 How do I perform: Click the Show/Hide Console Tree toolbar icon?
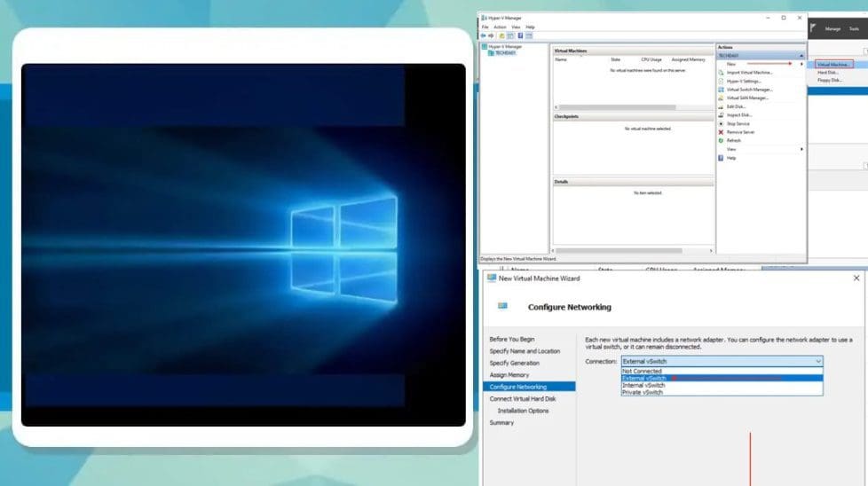[x=511, y=35]
